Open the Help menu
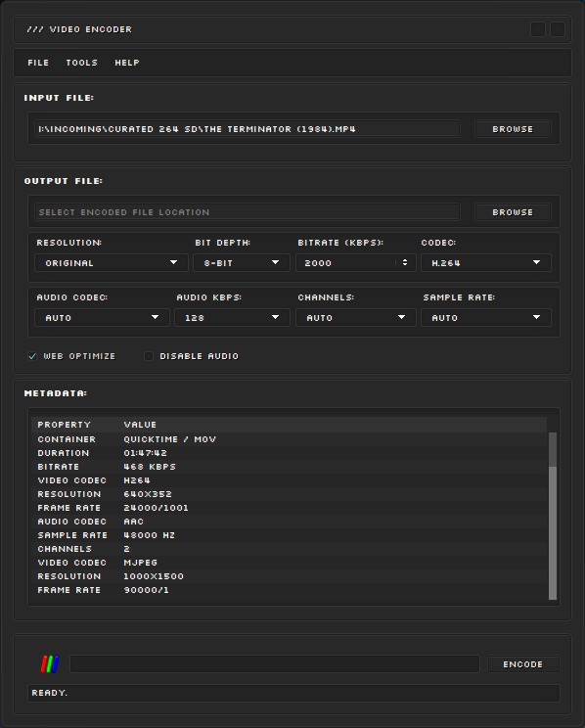The height and width of the screenshot is (728, 585). click(x=127, y=63)
